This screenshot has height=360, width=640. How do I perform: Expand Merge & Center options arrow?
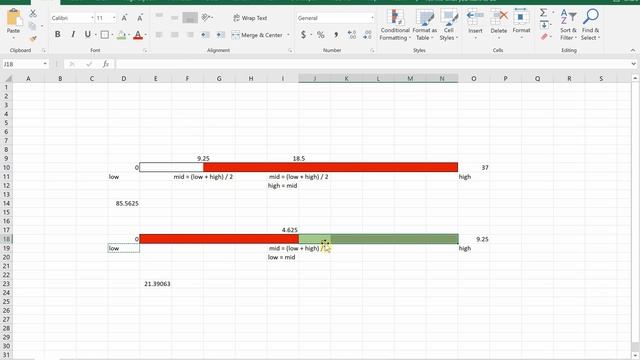click(x=289, y=35)
